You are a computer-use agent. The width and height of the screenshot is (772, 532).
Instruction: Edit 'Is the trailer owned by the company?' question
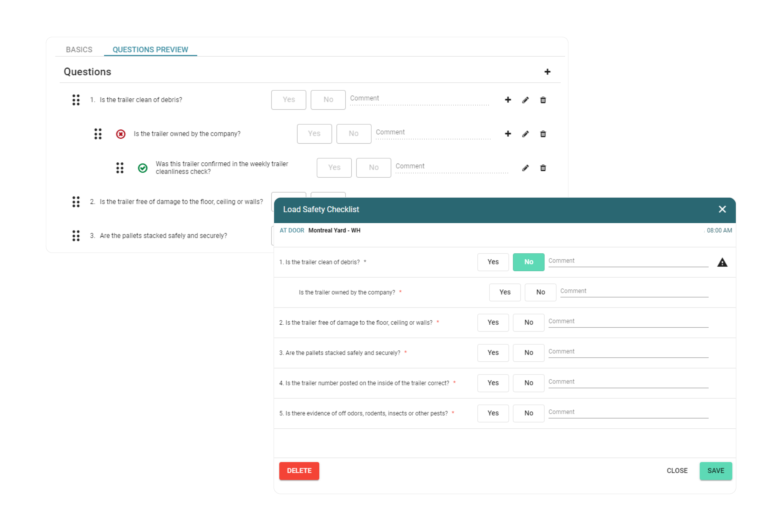526,134
